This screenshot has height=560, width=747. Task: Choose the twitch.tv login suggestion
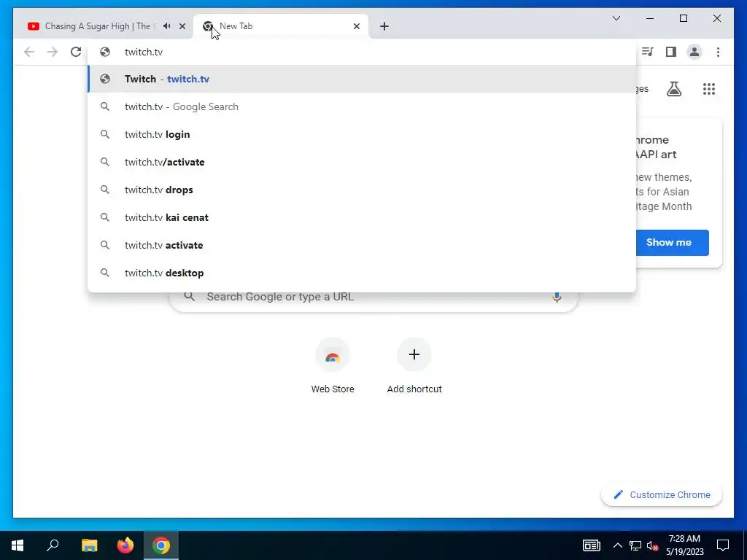[x=362, y=134]
